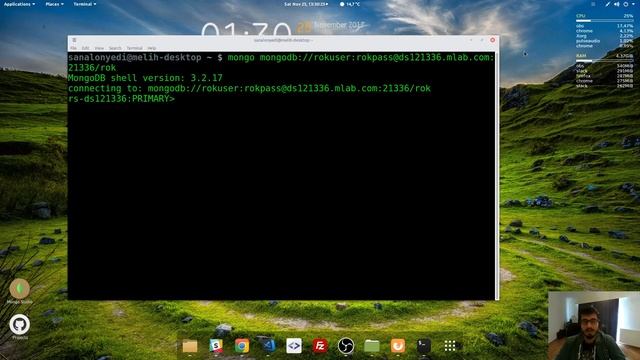640x360 pixels.
Task: Open the Terminal app menu in top panel
Action: (x=84, y=4)
